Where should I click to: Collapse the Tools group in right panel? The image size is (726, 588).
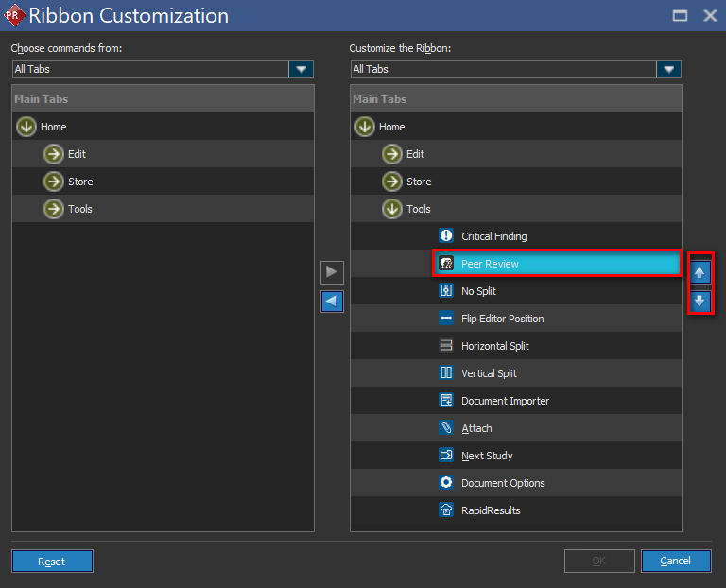[392, 209]
